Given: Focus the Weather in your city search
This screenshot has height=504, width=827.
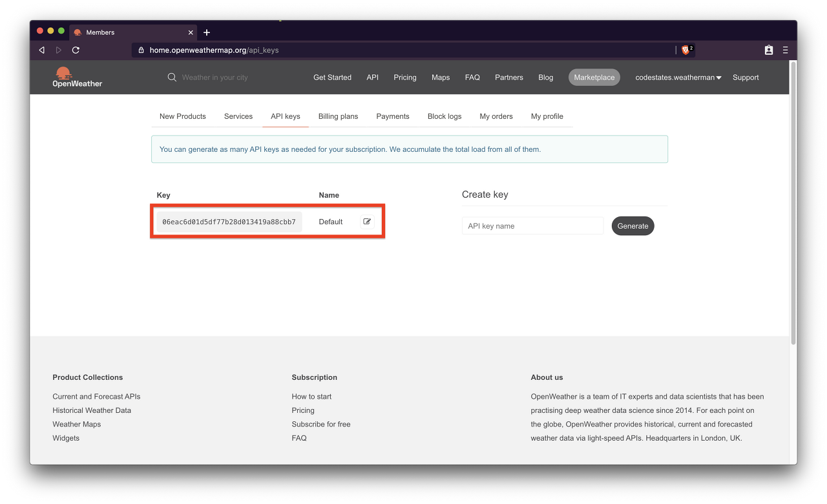Looking at the screenshot, I should click(x=215, y=78).
